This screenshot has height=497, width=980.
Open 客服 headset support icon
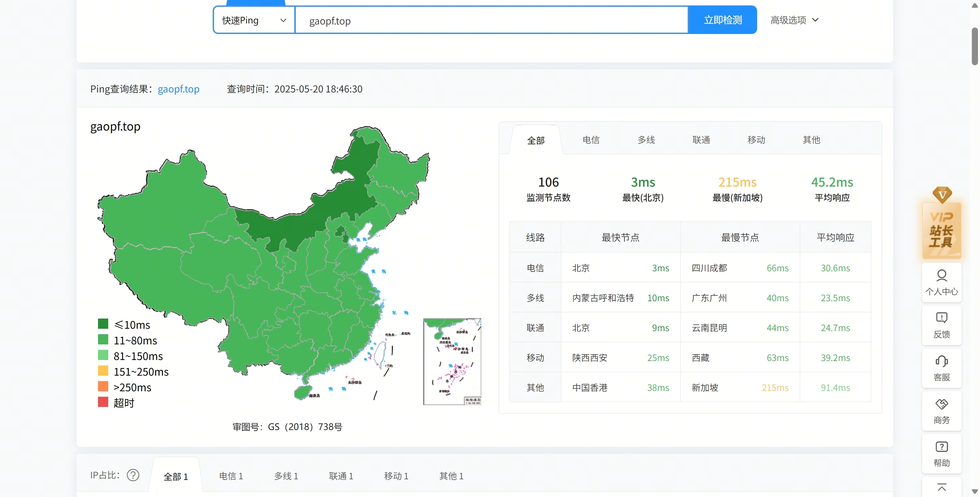point(942,368)
